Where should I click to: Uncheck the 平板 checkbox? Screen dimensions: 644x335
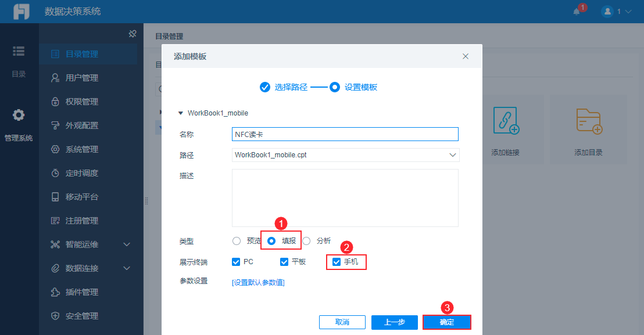pos(284,262)
